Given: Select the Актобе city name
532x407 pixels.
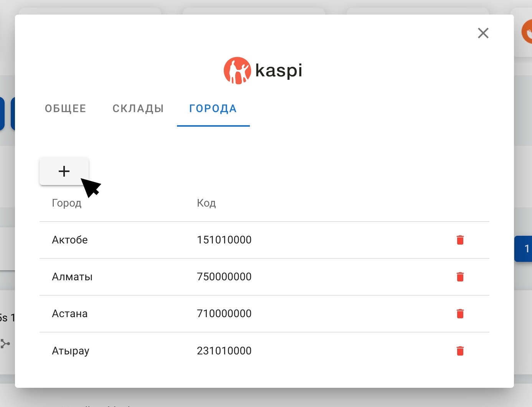Looking at the screenshot, I should [70, 240].
